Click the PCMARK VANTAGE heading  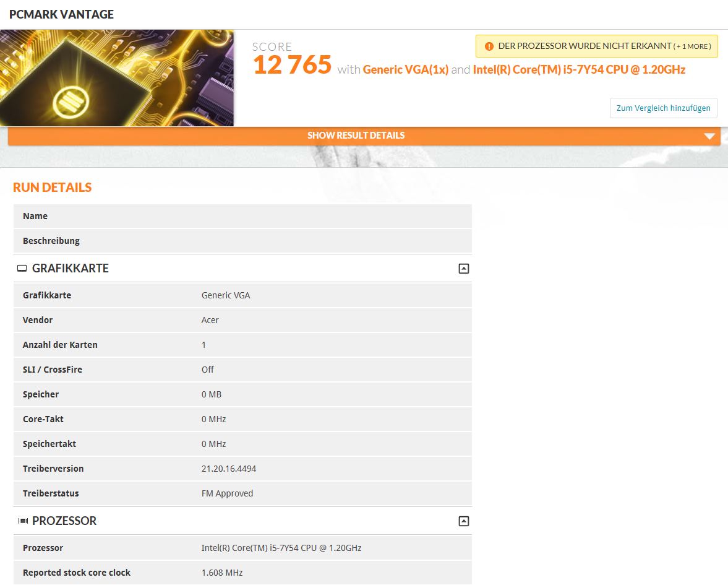click(61, 14)
